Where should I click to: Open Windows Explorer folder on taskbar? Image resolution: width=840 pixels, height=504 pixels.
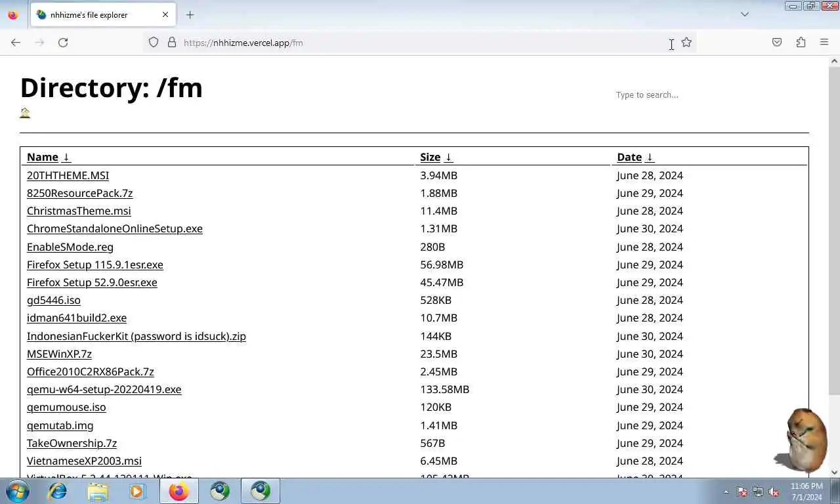click(x=98, y=491)
